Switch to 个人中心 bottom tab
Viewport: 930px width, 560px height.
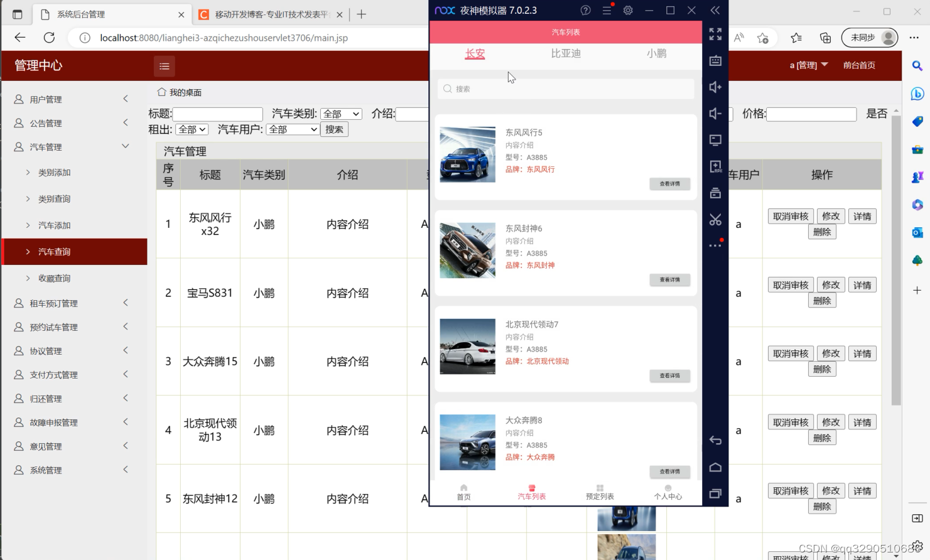pyautogui.click(x=668, y=492)
